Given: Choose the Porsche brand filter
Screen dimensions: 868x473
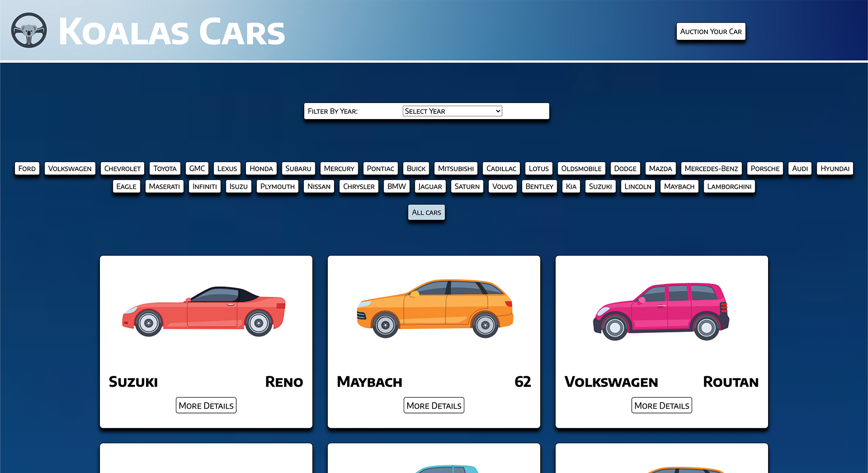Looking at the screenshot, I should pyautogui.click(x=765, y=169).
